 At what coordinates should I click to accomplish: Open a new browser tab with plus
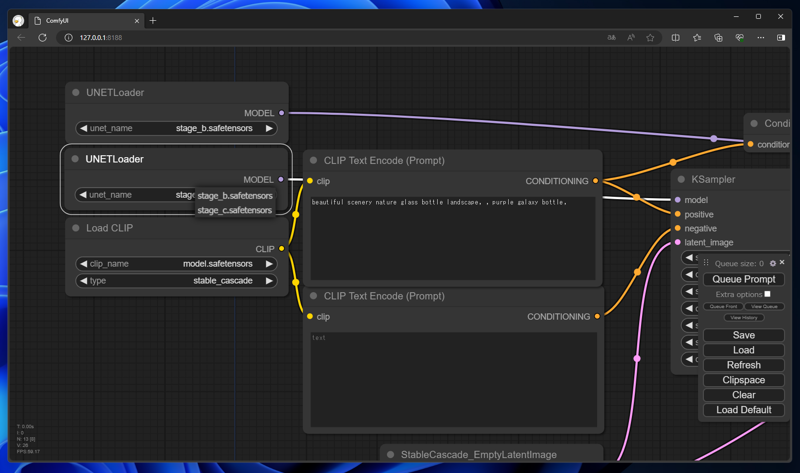pyautogui.click(x=153, y=21)
